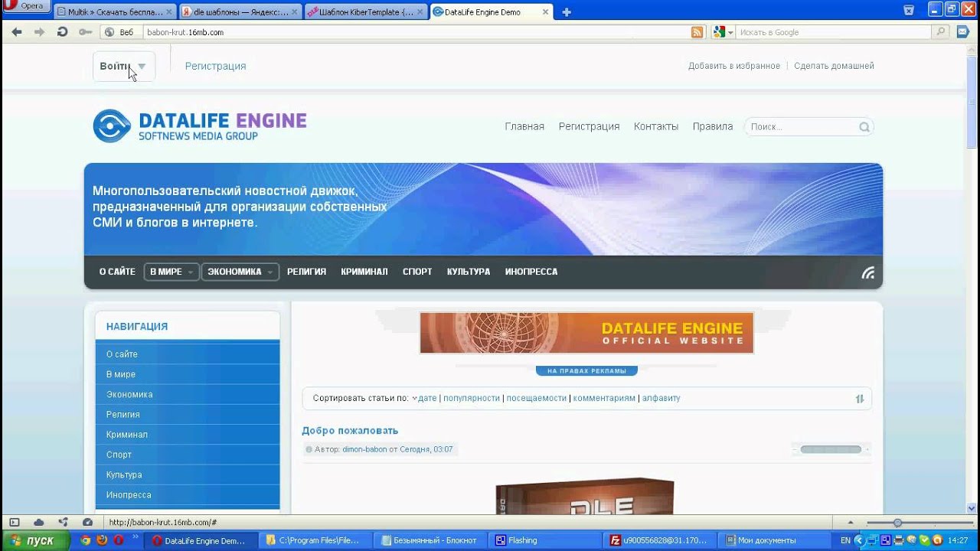Screen dimensions: 980x551
Task: Select КУЛЬТУРА in the category bar
Action: tap(469, 272)
